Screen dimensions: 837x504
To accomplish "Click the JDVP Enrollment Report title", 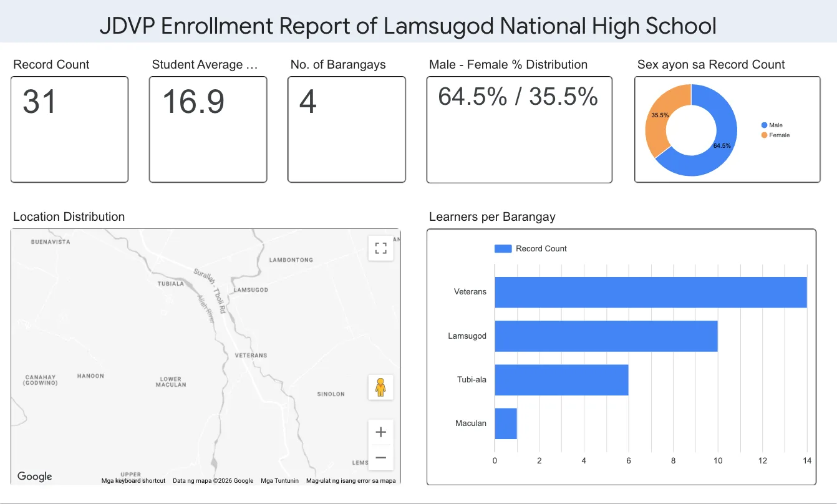I will tap(408, 26).
